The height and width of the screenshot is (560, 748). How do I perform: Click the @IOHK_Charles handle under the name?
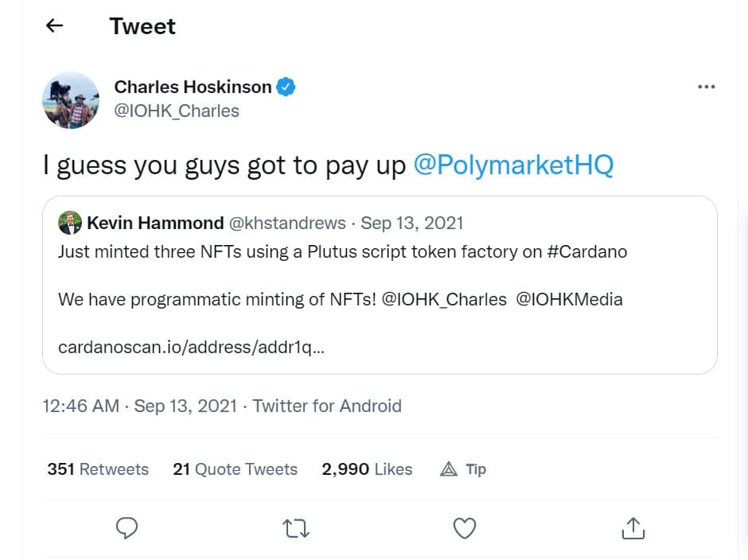(x=177, y=111)
